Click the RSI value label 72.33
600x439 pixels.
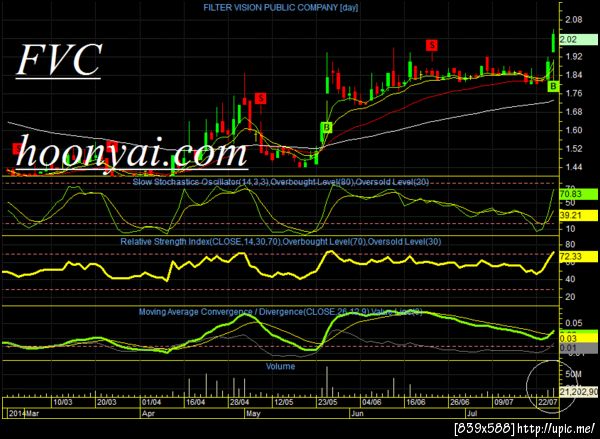[x=579, y=256]
